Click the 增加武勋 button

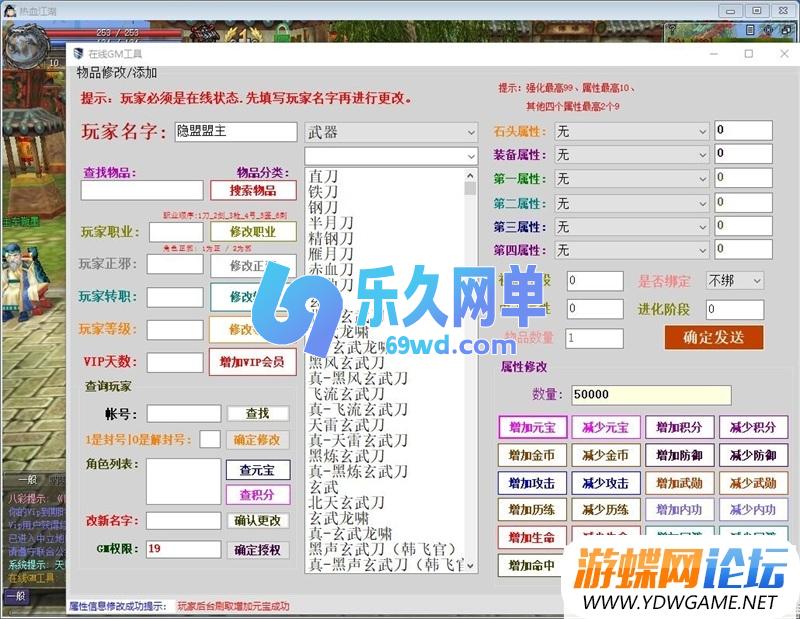click(679, 483)
